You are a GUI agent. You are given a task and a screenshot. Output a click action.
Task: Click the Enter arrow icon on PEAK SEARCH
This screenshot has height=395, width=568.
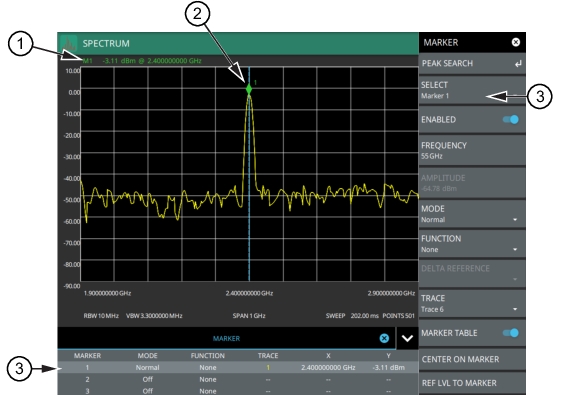pos(518,64)
